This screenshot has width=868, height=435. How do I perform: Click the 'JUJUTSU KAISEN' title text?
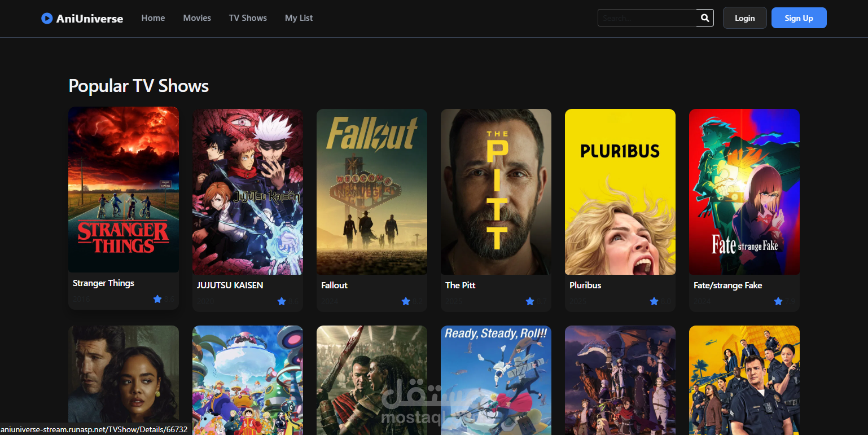tap(230, 285)
